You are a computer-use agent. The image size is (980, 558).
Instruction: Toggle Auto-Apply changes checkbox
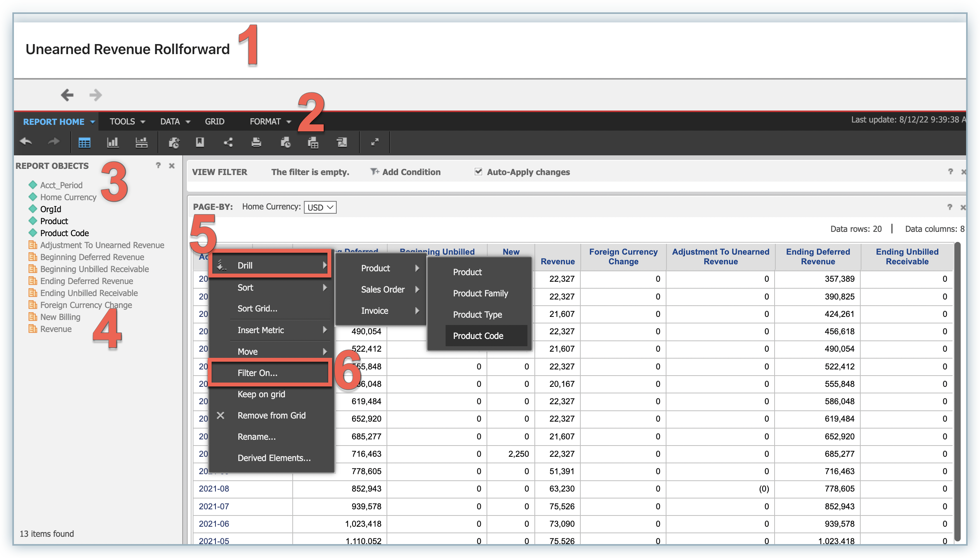pyautogui.click(x=478, y=172)
